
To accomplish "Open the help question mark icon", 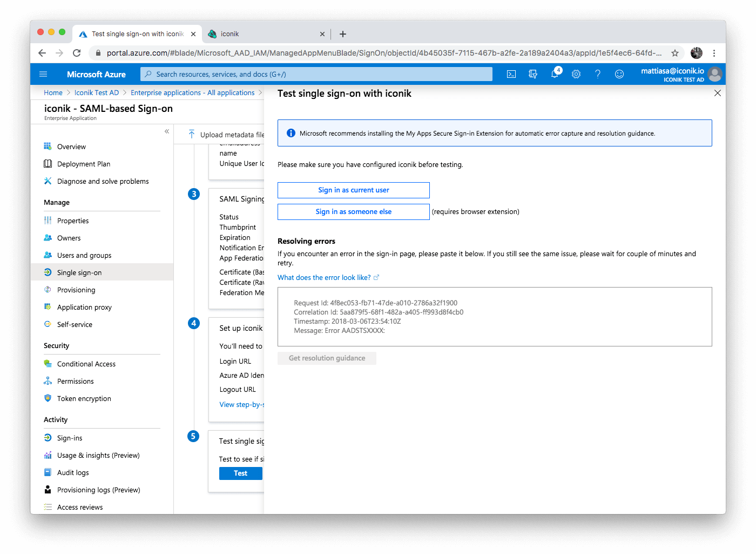I will (x=597, y=74).
